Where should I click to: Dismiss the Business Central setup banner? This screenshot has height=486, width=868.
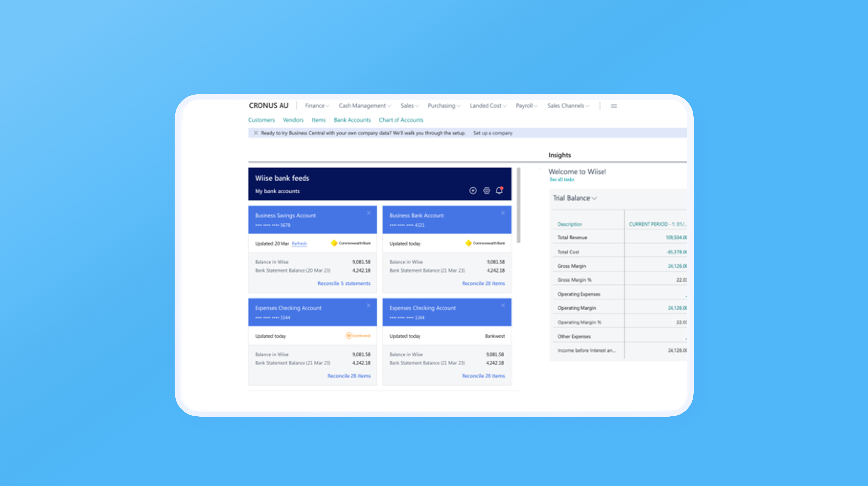coord(255,133)
